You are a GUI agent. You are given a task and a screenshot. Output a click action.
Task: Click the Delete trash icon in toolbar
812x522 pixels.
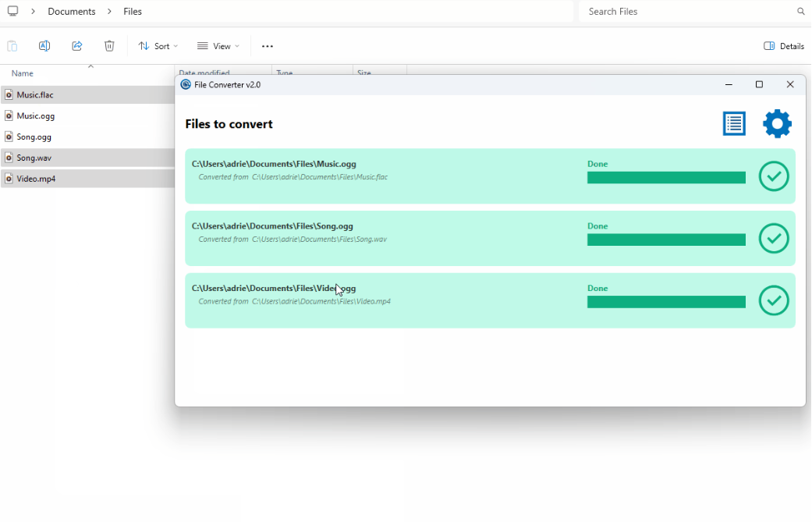109,46
